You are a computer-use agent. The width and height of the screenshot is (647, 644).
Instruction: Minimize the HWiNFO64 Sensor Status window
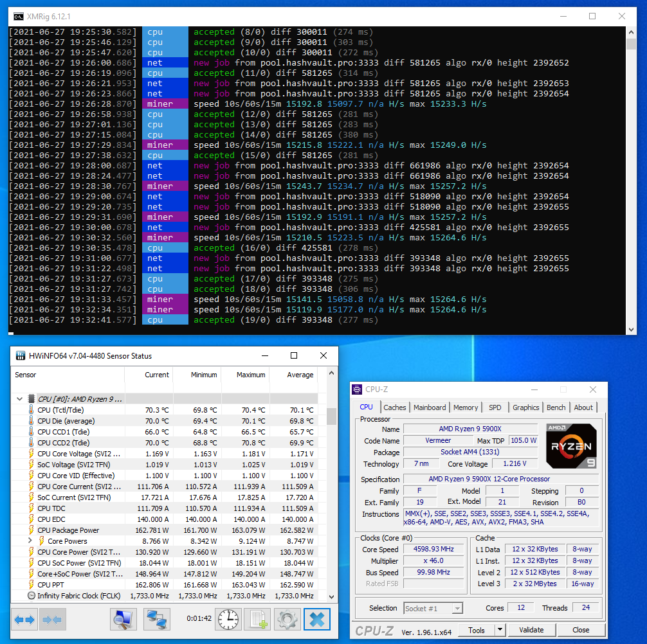tap(265, 355)
